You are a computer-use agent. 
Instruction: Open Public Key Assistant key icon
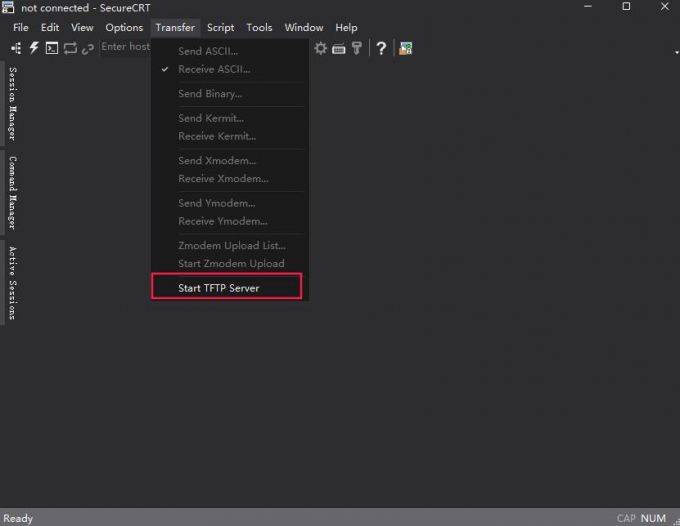pos(356,48)
